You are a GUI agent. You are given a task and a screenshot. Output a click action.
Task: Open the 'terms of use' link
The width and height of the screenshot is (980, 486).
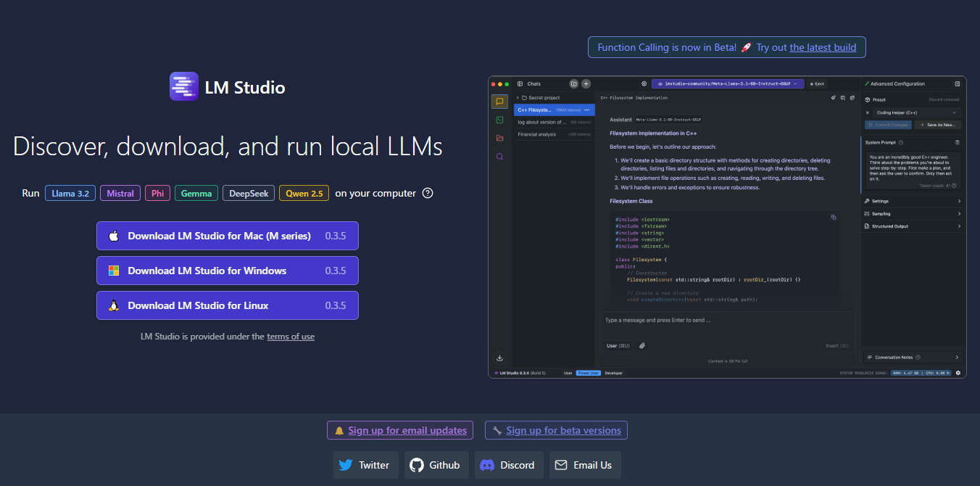point(291,337)
